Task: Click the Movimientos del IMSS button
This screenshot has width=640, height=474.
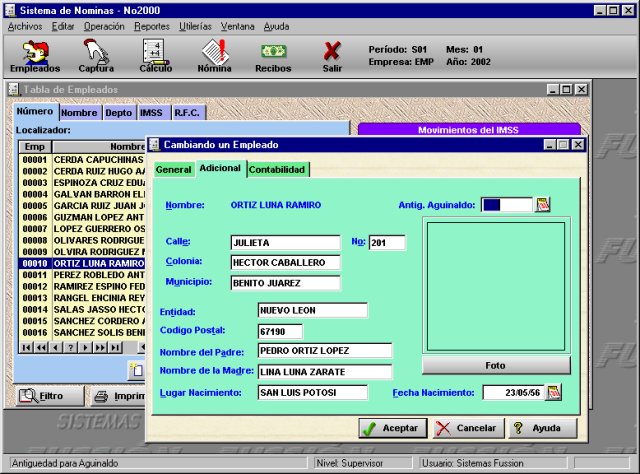Action: (469, 130)
